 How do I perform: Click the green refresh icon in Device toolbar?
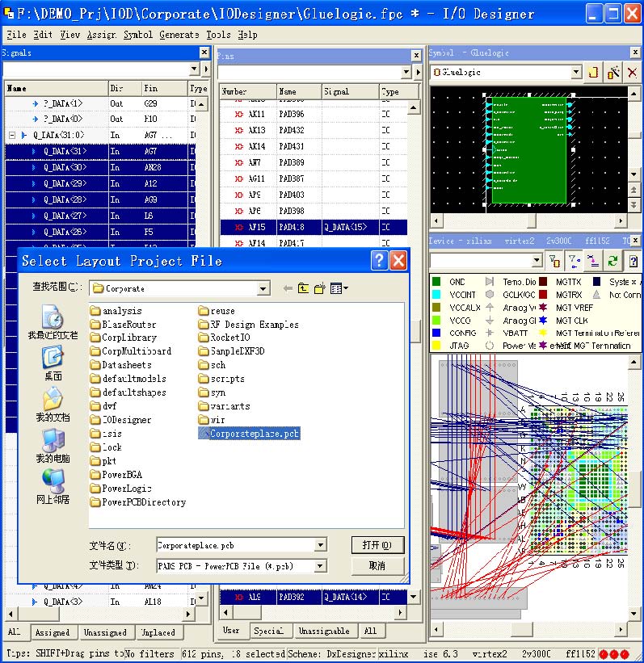tap(613, 261)
